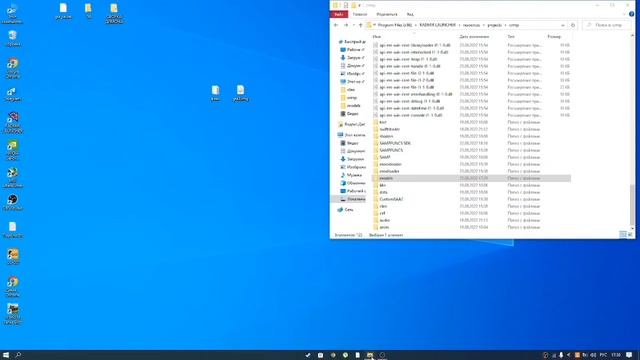Open the recent locations dropdown arrow

click(353, 25)
